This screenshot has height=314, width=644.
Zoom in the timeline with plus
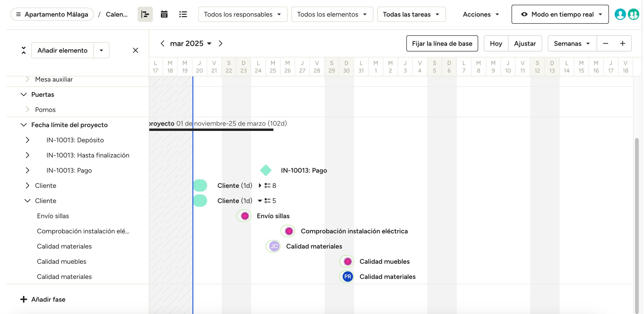tap(622, 44)
